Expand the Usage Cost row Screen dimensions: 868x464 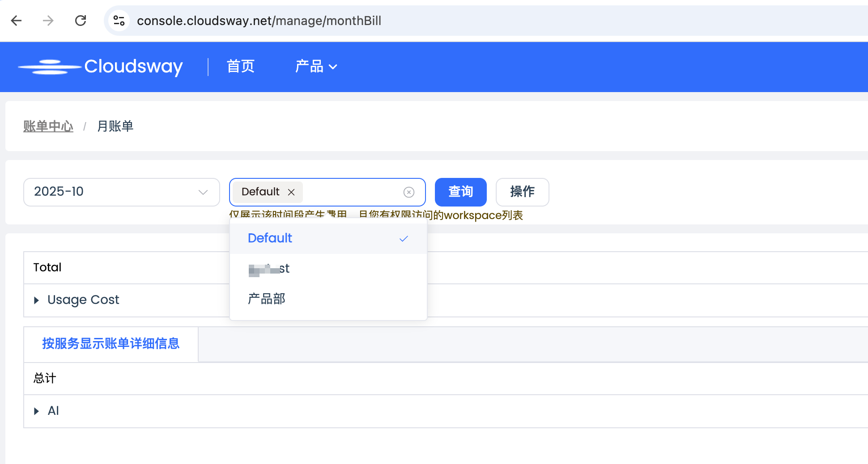(x=36, y=300)
